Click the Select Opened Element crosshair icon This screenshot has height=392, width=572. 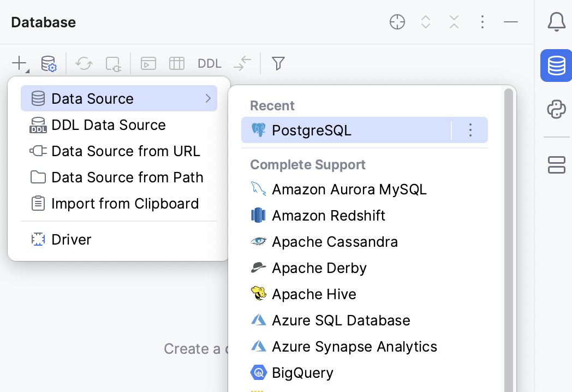[x=397, y=22]
